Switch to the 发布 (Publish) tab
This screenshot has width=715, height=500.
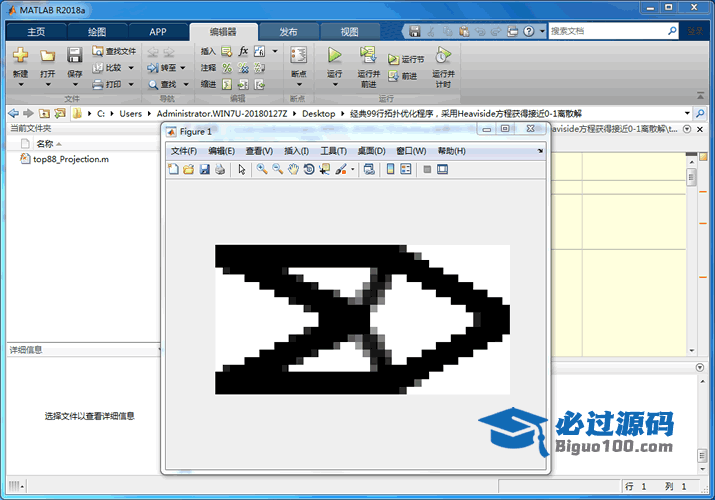288,32
